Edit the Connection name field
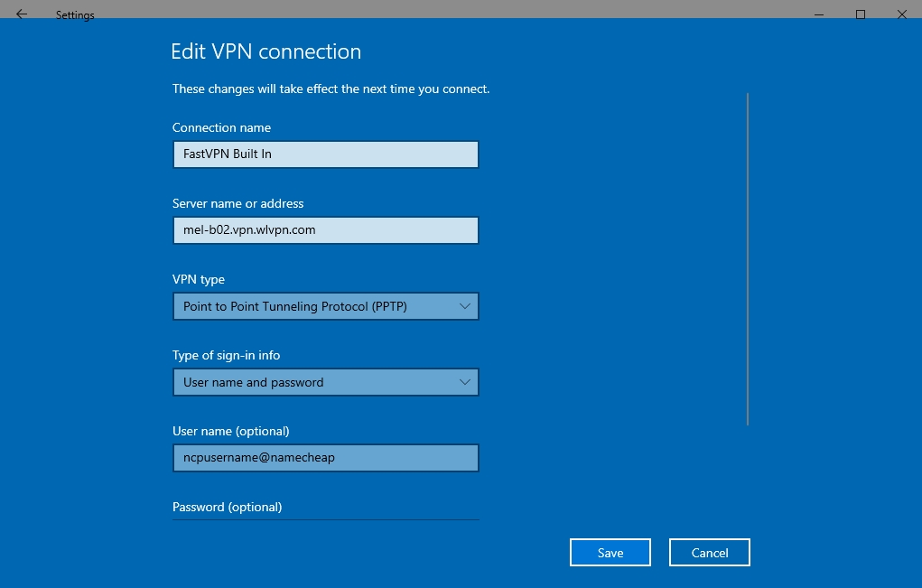The width and height of the screenshot is (922, 588). tap(326, 154)
